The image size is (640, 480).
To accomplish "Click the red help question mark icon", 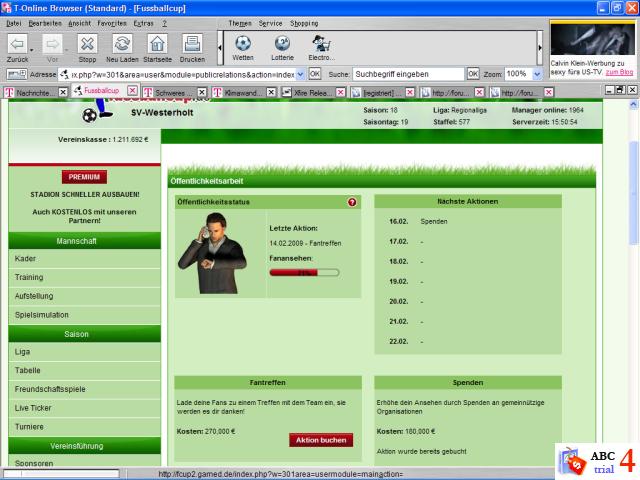I will pos(352,202).
